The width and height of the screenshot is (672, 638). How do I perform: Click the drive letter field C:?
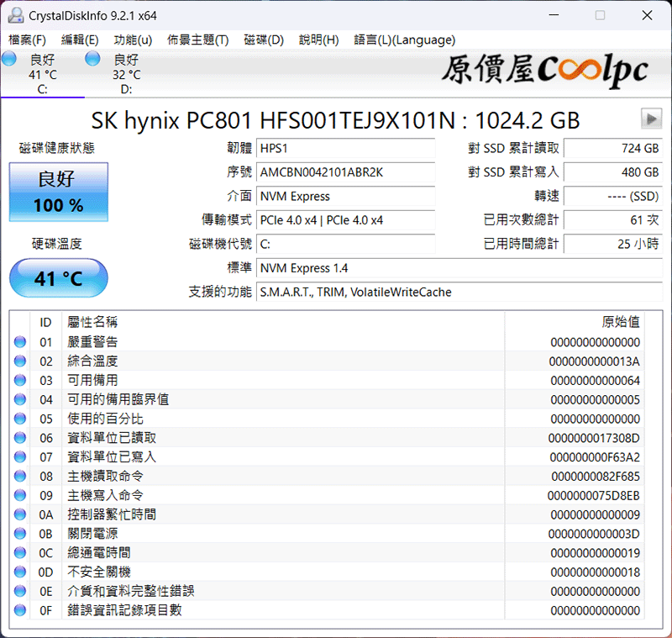(346, 245)
